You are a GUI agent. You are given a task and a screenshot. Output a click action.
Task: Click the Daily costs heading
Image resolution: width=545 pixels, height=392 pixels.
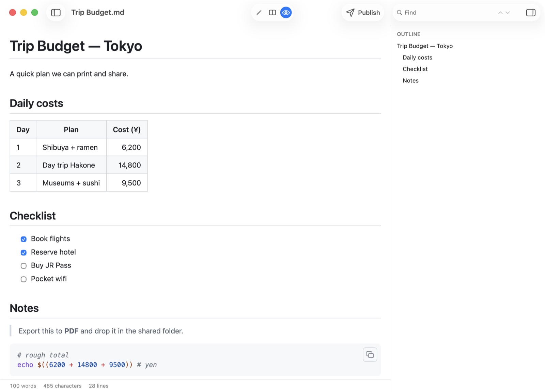(36, 103)
